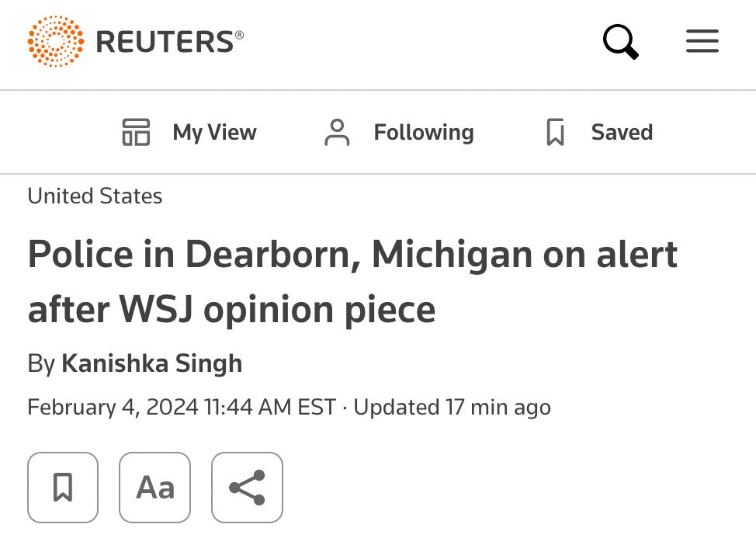Switch to the My View tab label

(214, 133)
